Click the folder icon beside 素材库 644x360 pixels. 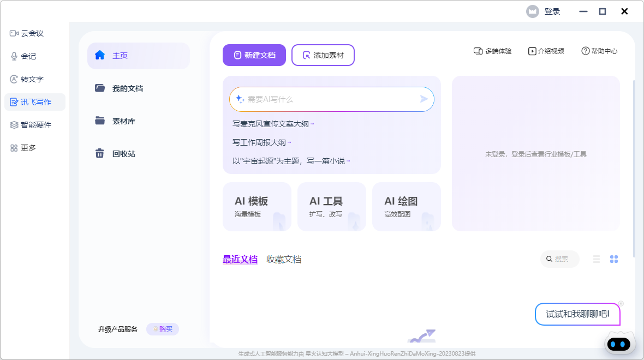(100, 121)
